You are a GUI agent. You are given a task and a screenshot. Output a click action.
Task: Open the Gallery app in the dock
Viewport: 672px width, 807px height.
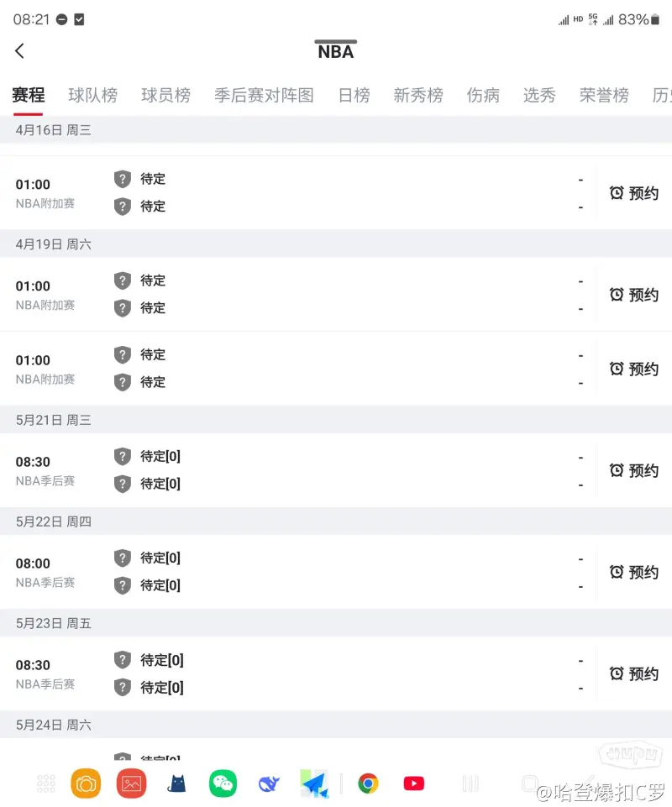pos(131,783)
